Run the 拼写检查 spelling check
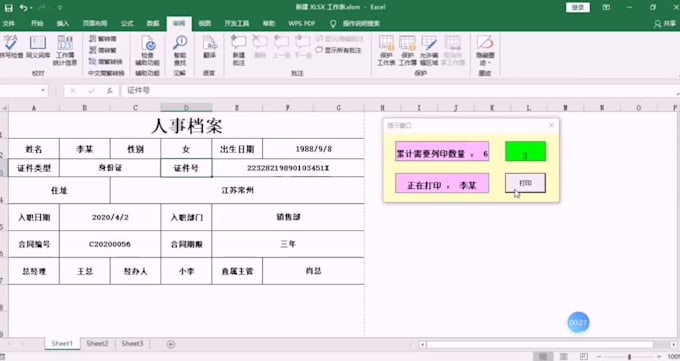 (11, 47)
